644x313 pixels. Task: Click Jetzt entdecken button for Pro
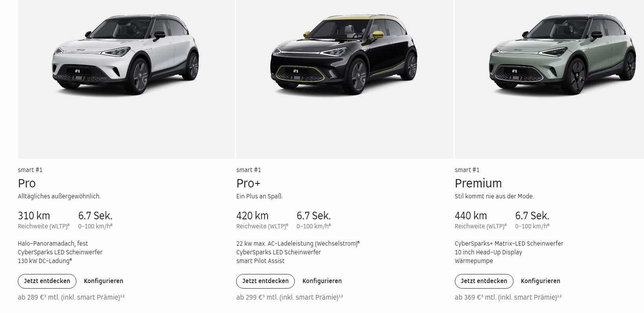coord(47,281)
